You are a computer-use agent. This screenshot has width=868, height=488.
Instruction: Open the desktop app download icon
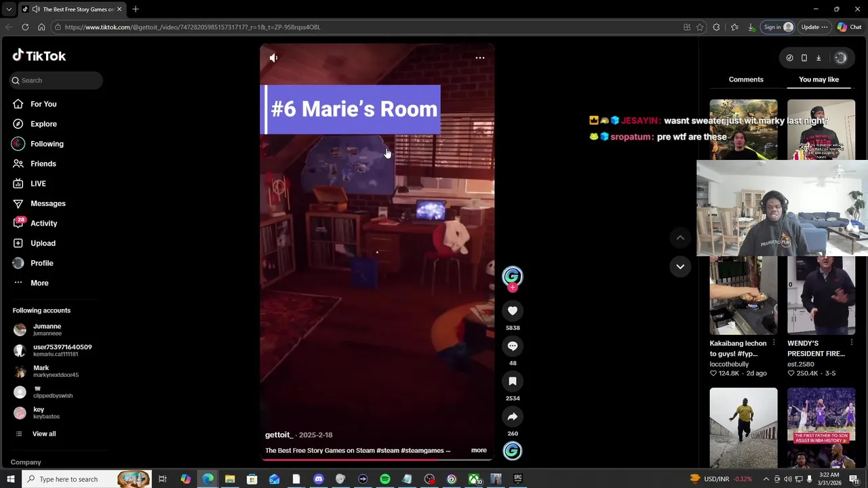click(x=818, y=58)
